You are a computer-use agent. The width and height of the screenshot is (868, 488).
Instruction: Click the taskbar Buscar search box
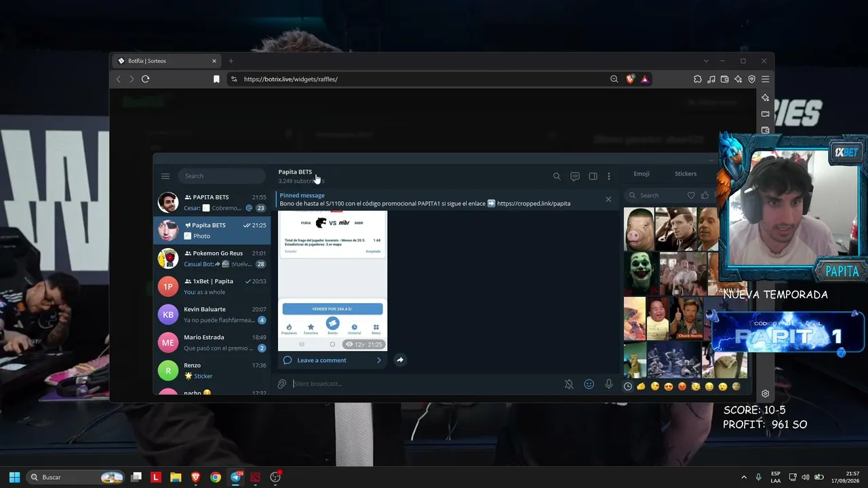(x=76, y=477)
